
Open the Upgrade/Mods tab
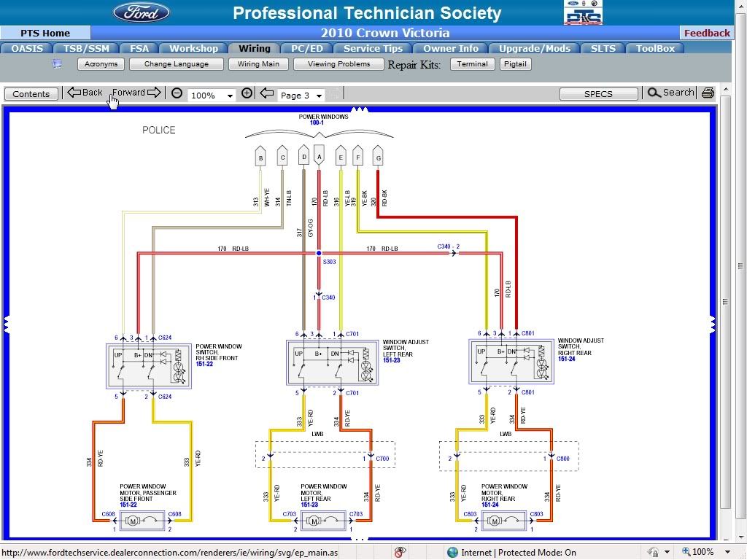coord(535,49)
